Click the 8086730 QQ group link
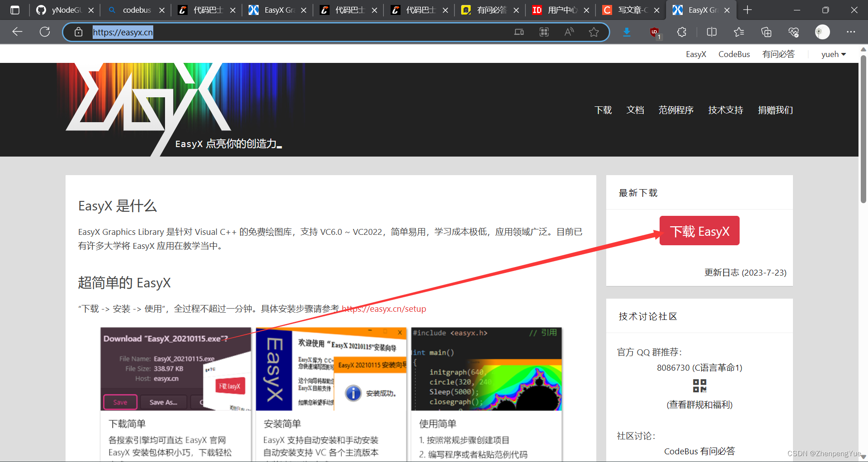Viewport: 868px width, 462px height. pos(699,367)
